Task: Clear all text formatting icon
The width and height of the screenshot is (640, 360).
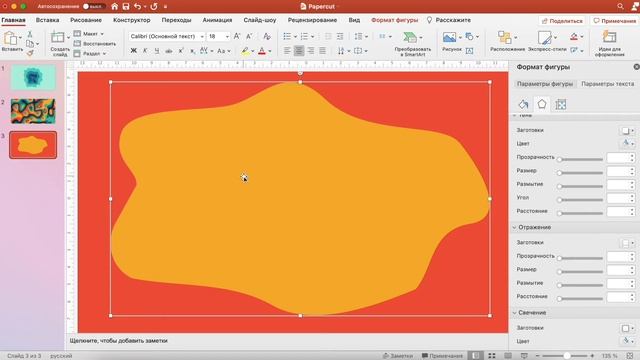Action: [267, 36]
